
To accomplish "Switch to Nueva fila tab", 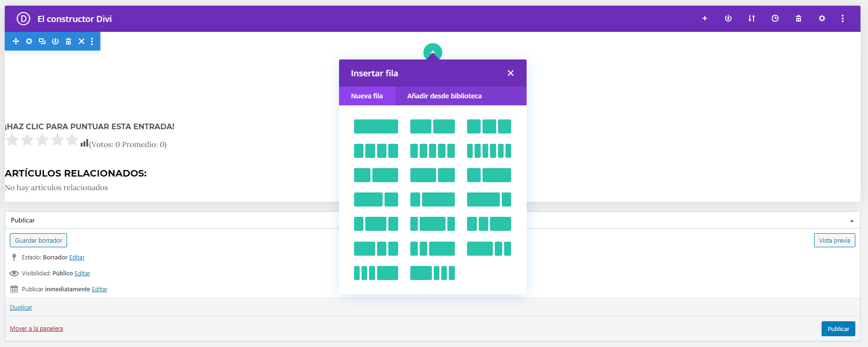I will [367, 96].
